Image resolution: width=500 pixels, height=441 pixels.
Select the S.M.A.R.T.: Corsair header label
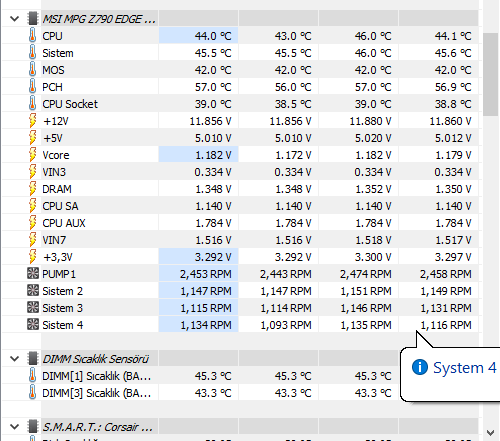click(97, 427)
